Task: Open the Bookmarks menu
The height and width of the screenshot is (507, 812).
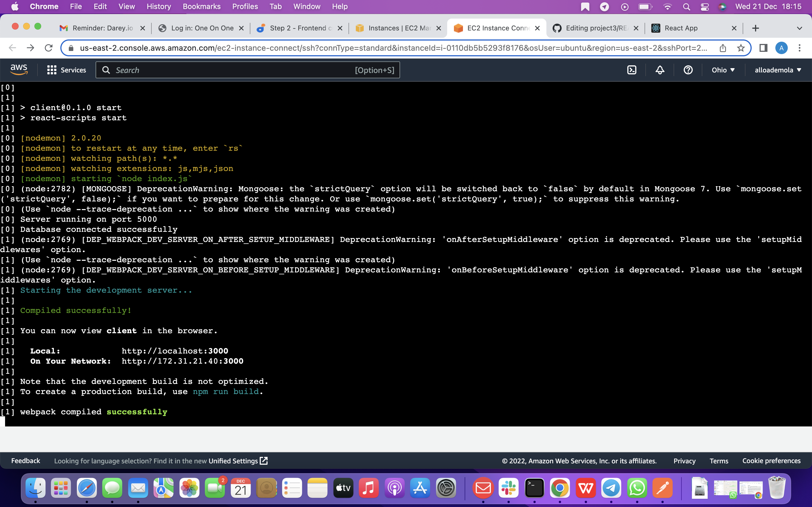Action: [x=202, y=6]
